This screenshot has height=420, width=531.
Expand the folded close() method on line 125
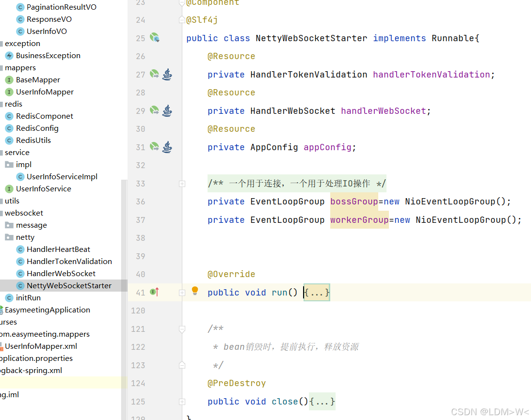pyautogui.click(x=182, y=402)
